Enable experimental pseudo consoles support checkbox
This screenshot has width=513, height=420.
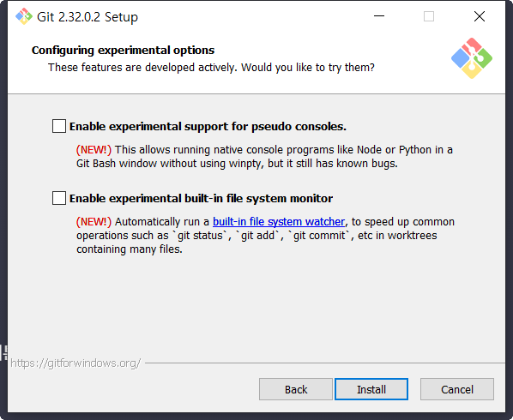[59, 126]
